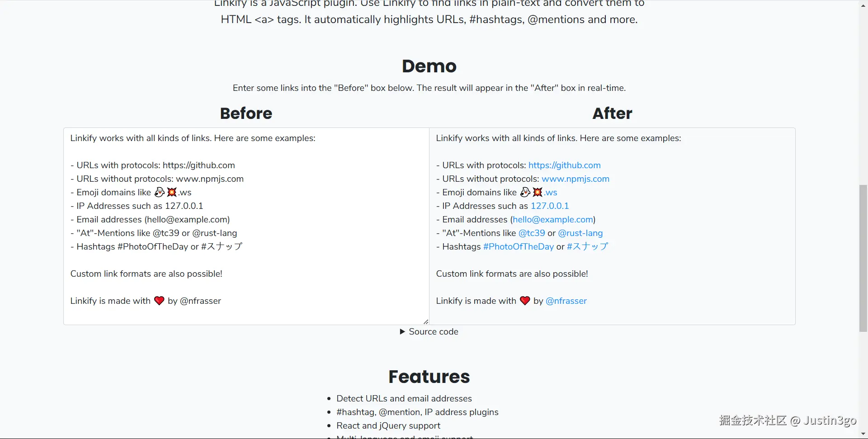Click the hello@example.com email link

coord(552,220)
